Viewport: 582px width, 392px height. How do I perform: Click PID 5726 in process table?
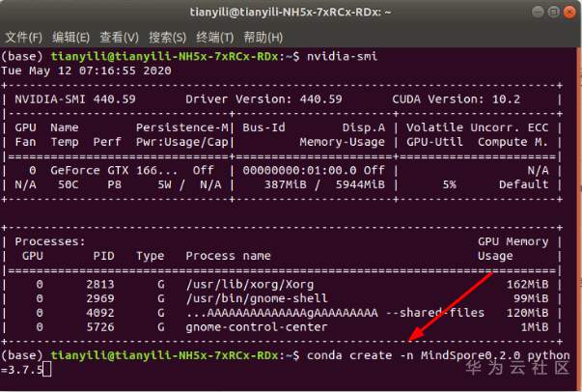[100, 327]
